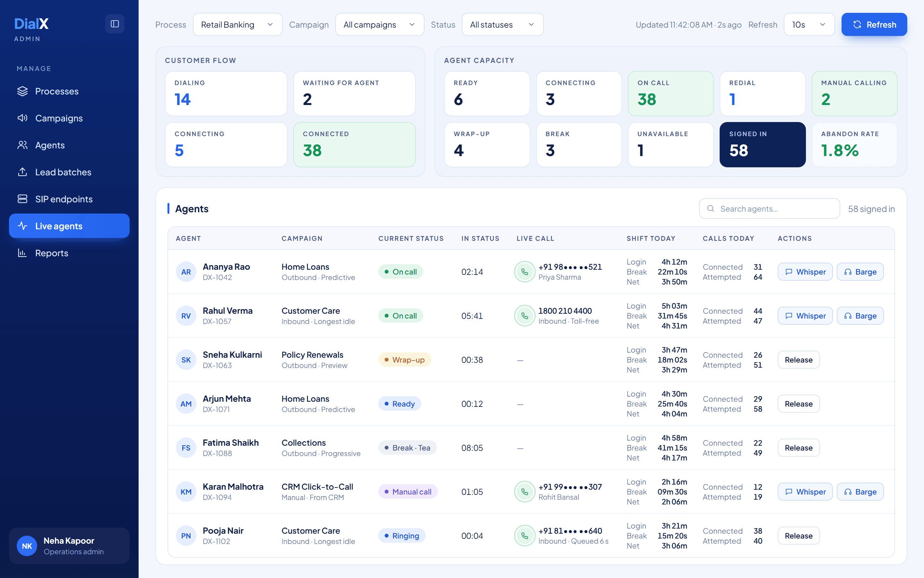This screenshot has width=924, height=578.
Task: Open the Neha Kapoor user profile card
Action: coord(69,546)
